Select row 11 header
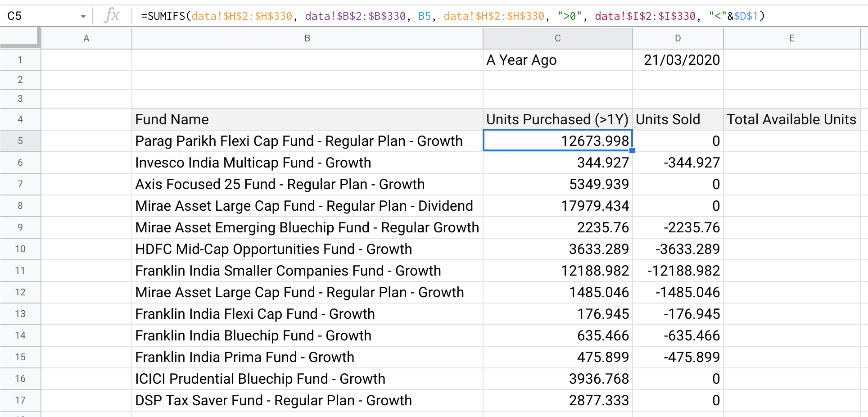 (20, 271)
